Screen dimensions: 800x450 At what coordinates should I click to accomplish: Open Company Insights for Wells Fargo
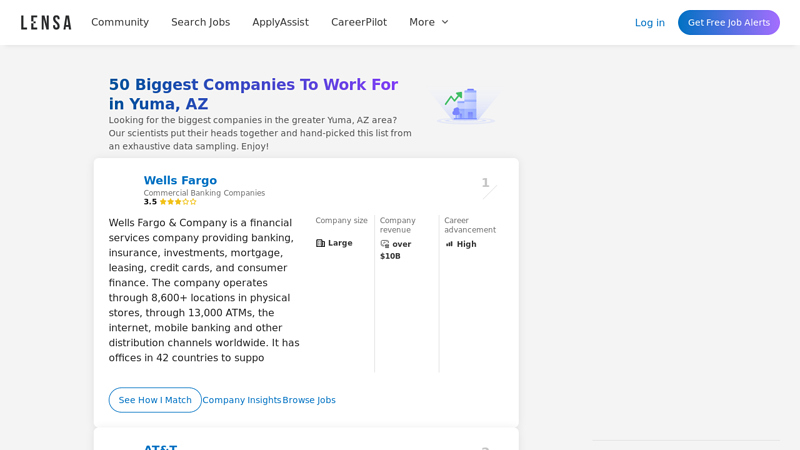pyautogui.click(x=242, y=400)
